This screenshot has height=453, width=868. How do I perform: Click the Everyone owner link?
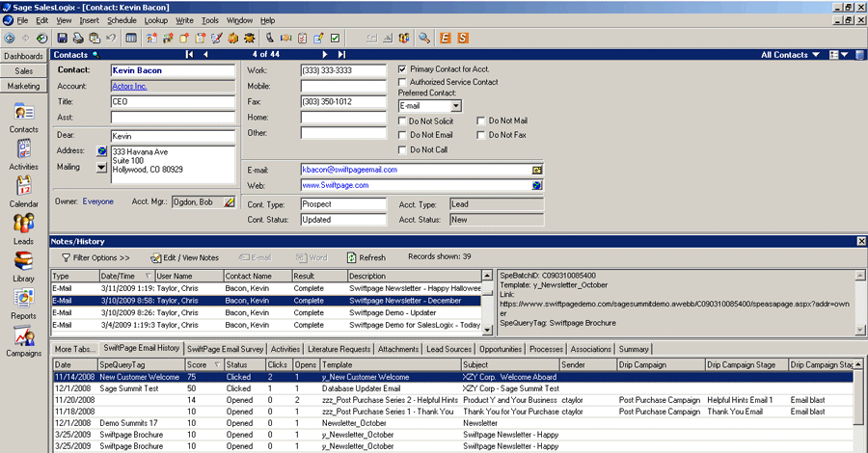coord(98,201)
